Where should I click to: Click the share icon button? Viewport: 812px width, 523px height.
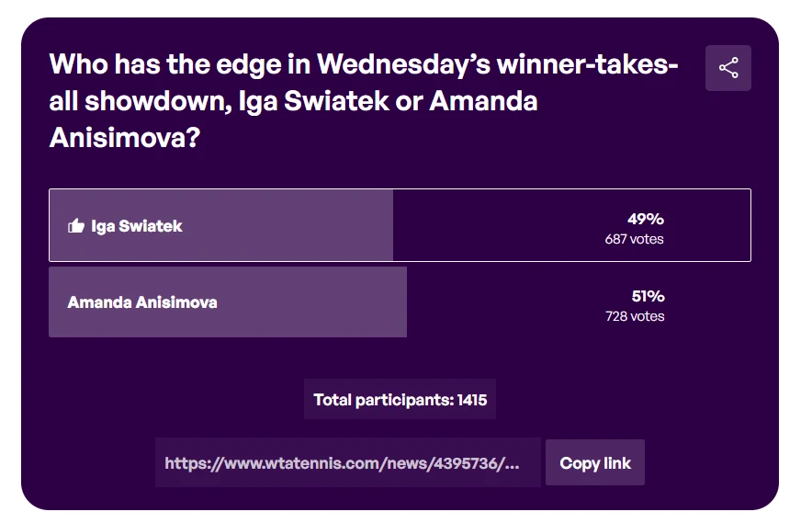728,68
